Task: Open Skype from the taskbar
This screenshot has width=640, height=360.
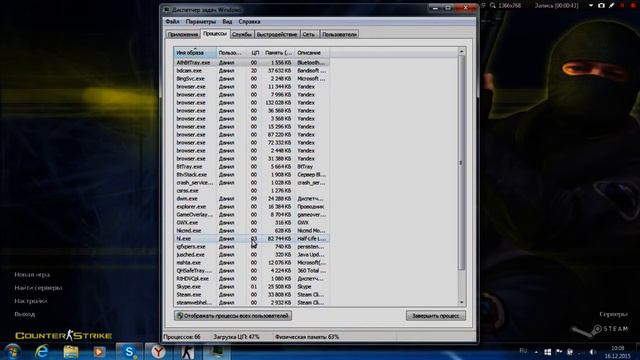Action: (x=129, y=351)
